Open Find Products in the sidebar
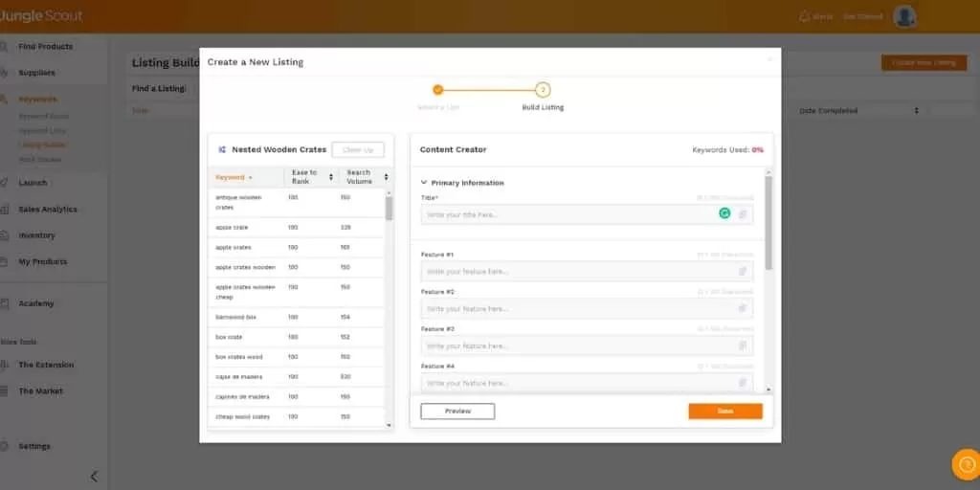 (45, 47)
